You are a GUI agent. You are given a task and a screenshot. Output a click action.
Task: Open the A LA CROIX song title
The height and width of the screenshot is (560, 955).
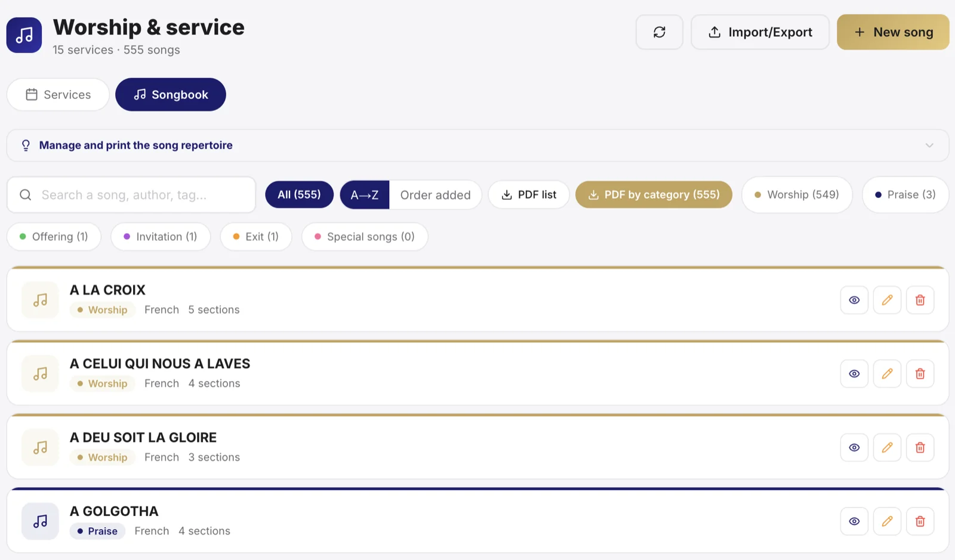point(107,290)
